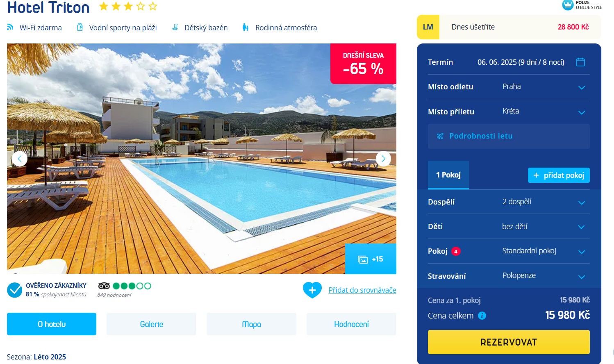Click the red badge 4 next to Pokoj

(x=456, y=251)
